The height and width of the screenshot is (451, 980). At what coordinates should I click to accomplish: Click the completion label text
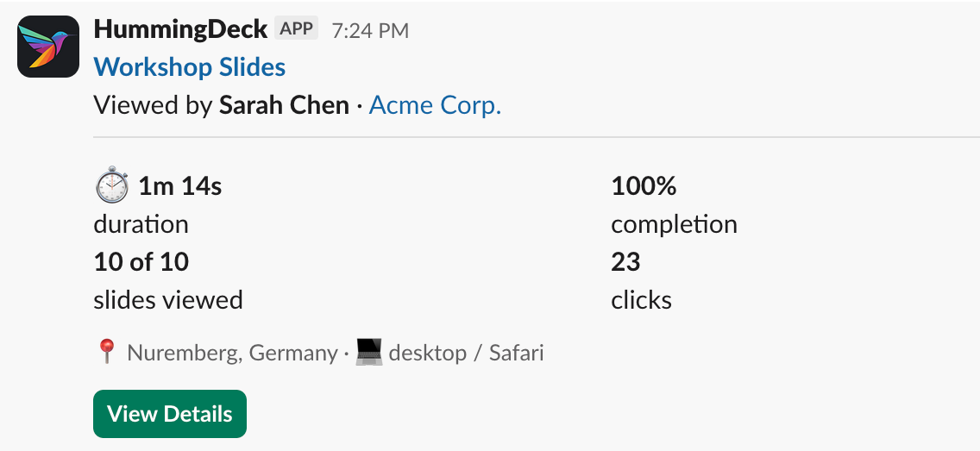click(x=675, y=224)
